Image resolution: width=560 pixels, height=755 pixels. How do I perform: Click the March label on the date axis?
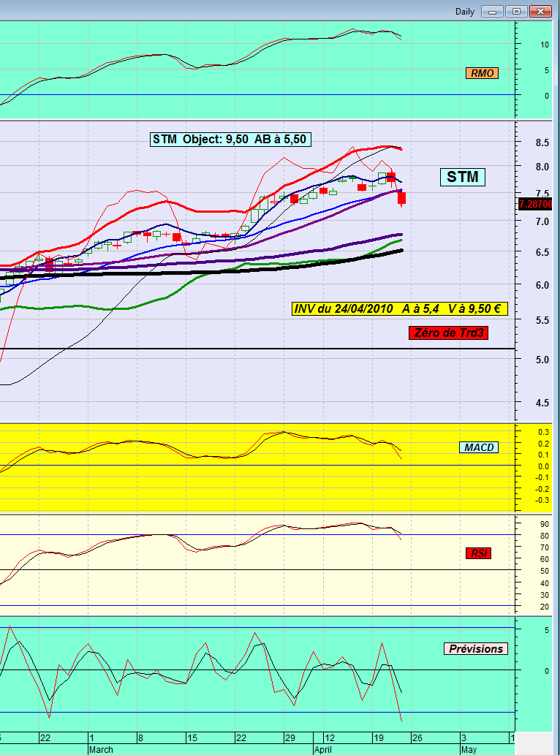101,750
